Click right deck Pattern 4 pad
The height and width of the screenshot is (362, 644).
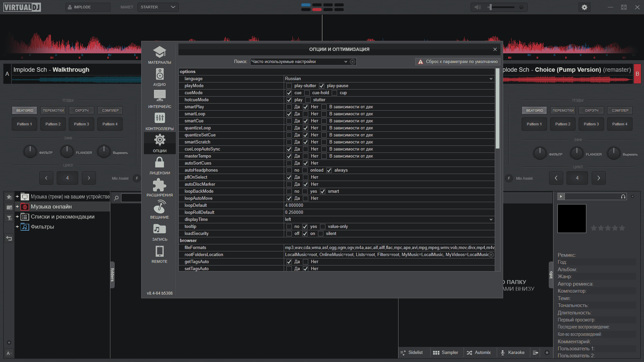(x=620, y=124)
